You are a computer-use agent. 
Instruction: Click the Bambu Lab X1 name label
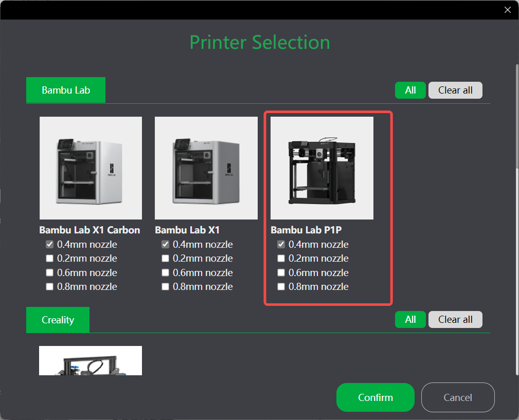(x=187, y=230)
